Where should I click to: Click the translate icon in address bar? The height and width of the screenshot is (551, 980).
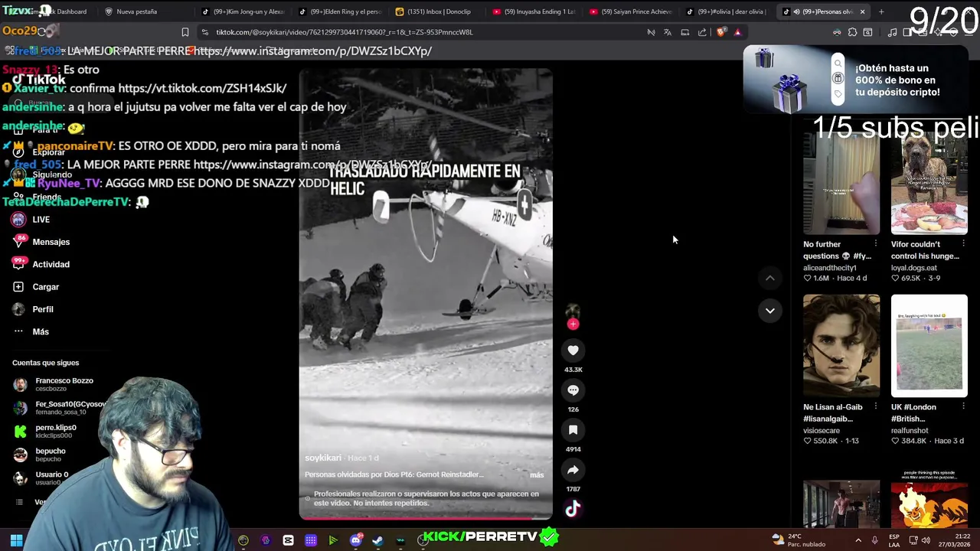[x=668, y=32]
